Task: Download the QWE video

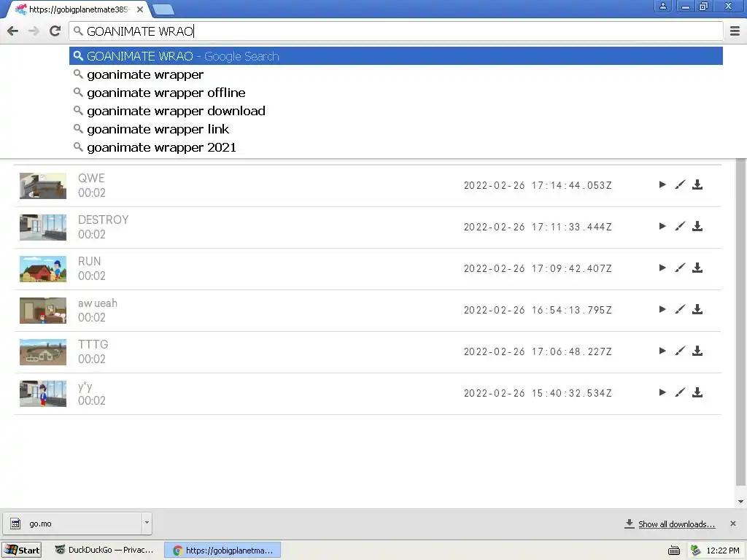Action: click(x=697, y=184)
